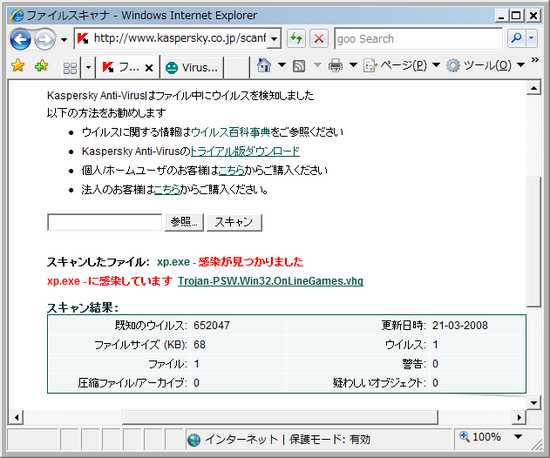Screen dimensions: 550x458
Task: Open the recent pages dropdown beside Forward
Action: pyautogui.click(x=64, y=39)
